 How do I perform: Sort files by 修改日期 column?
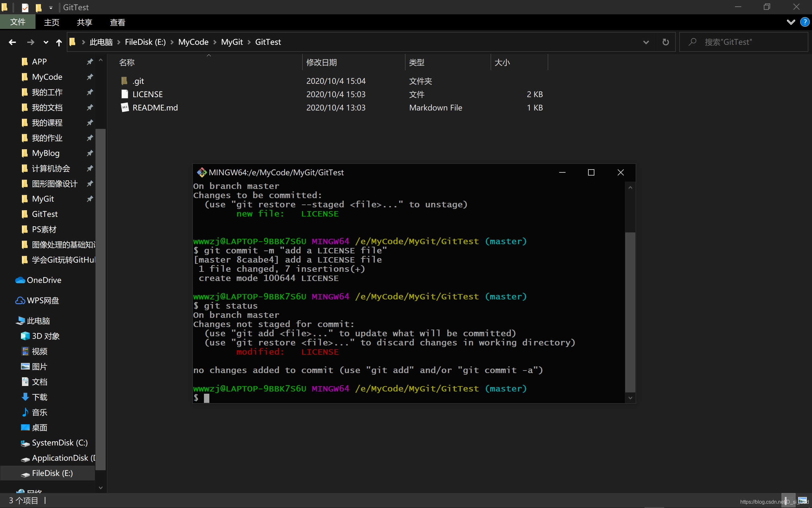point(321,63)
